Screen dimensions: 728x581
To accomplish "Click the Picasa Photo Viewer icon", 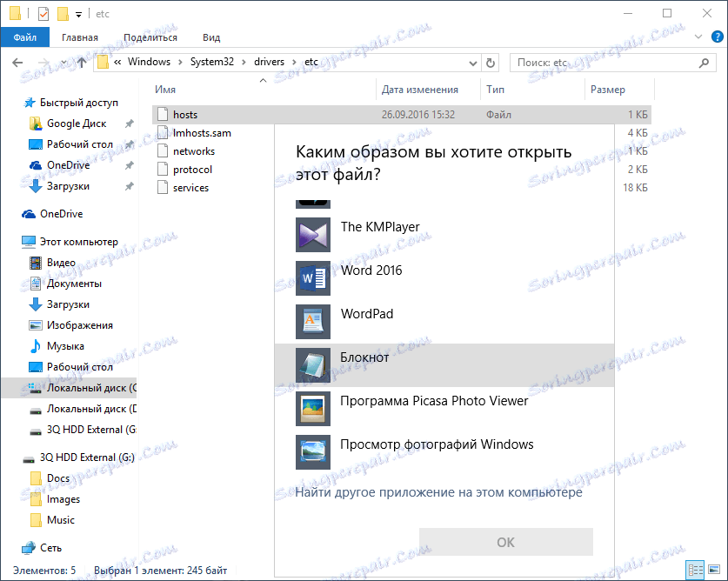I will tap(313, 409).
